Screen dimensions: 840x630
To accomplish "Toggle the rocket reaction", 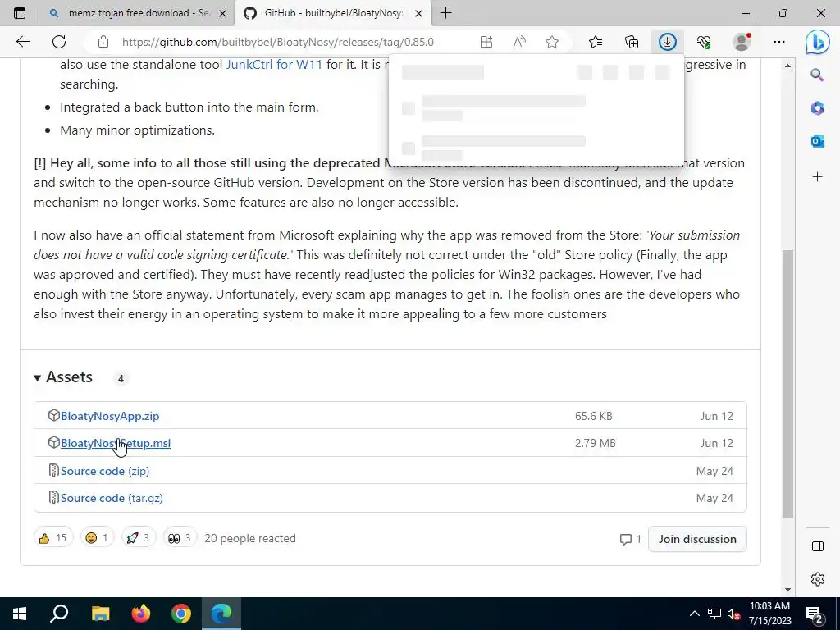I will (139, 537).
